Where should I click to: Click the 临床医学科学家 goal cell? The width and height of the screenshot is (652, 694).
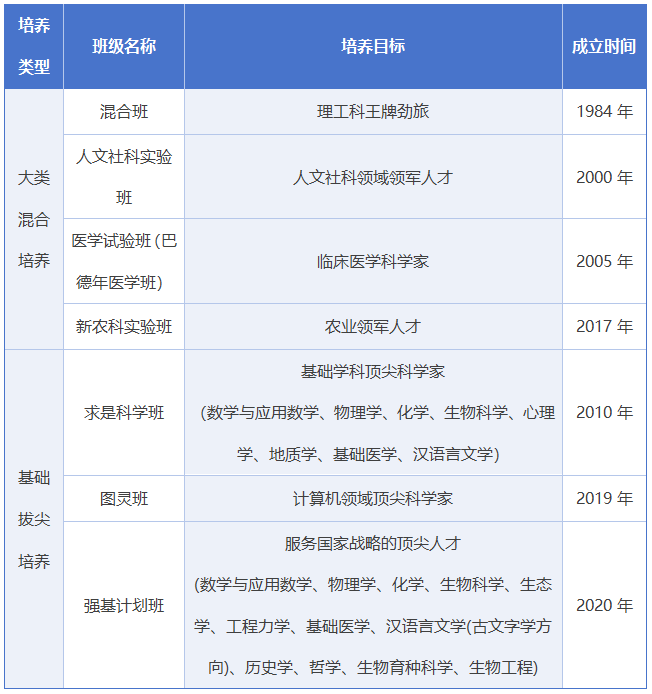[373, 261]
